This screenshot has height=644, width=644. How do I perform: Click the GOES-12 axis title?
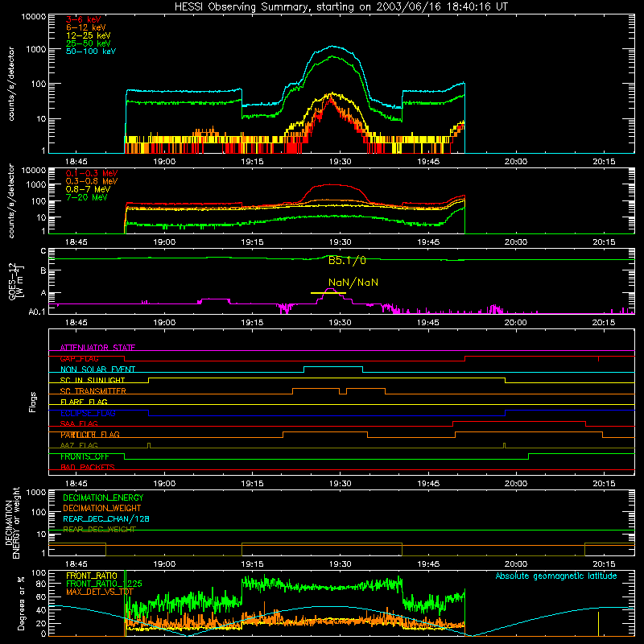[16, 282]
